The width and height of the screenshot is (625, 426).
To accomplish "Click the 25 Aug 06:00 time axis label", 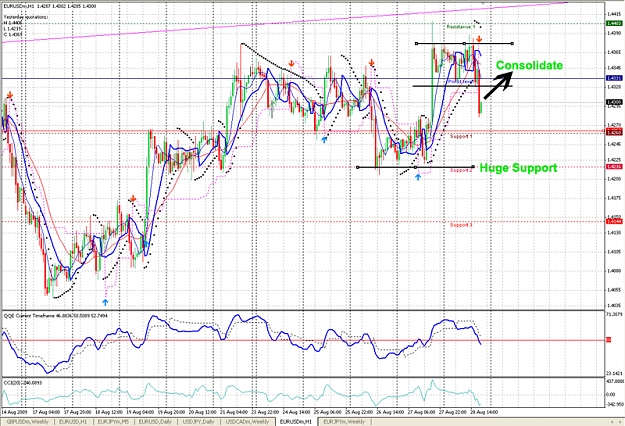I will click(328, 412).
